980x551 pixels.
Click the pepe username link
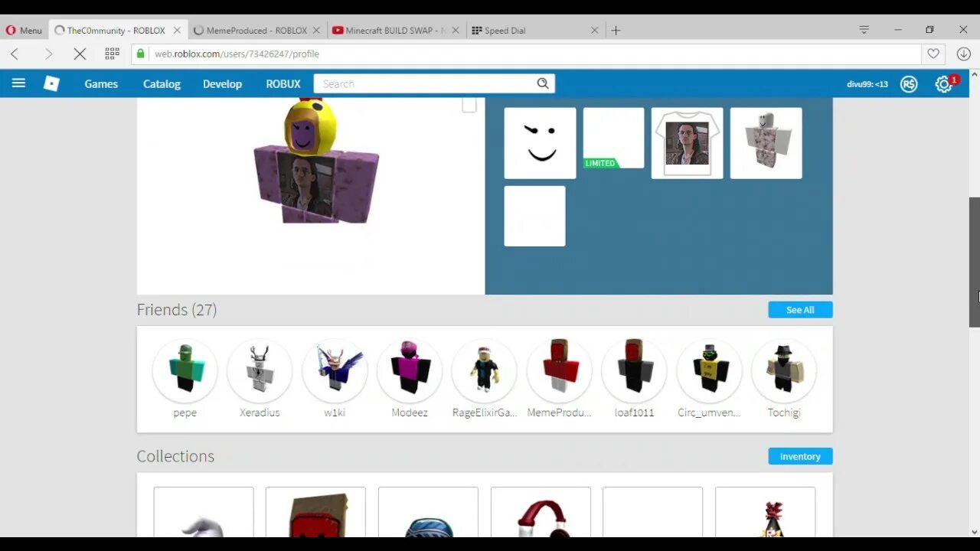pos(185,412)
